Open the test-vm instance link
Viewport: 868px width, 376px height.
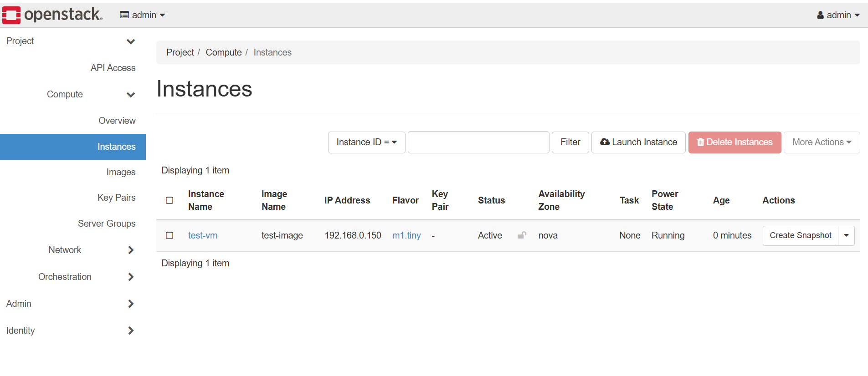tap(203, 235)
